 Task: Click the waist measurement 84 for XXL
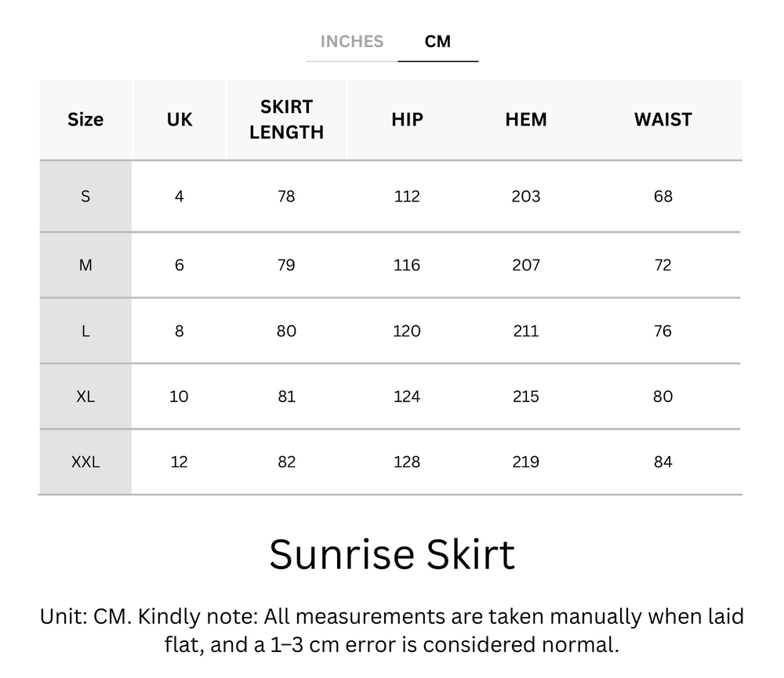tap(662, 462)
